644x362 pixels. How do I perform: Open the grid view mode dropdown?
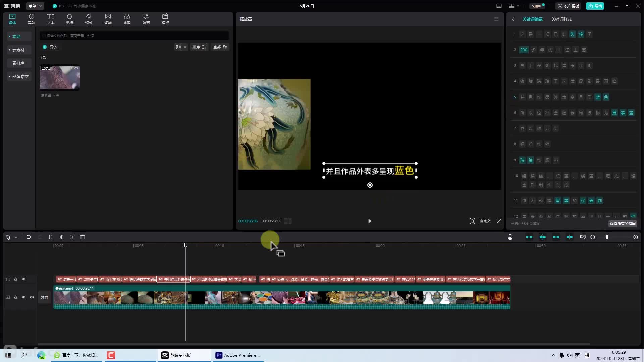181,47
